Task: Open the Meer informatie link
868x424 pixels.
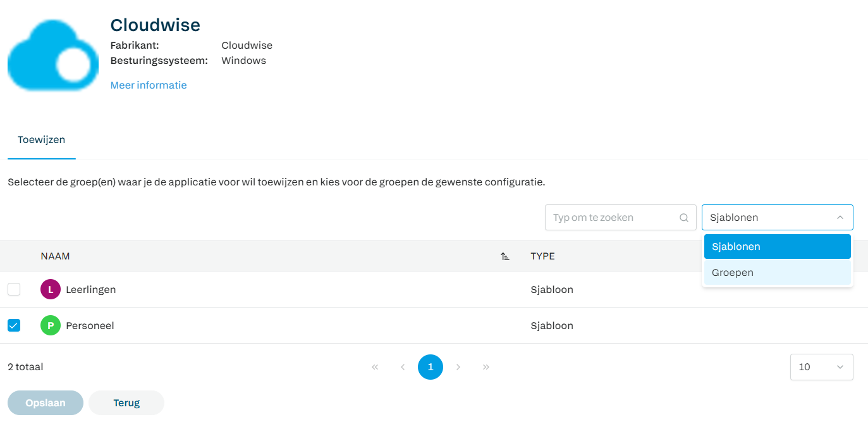Action: pos(149,85)
